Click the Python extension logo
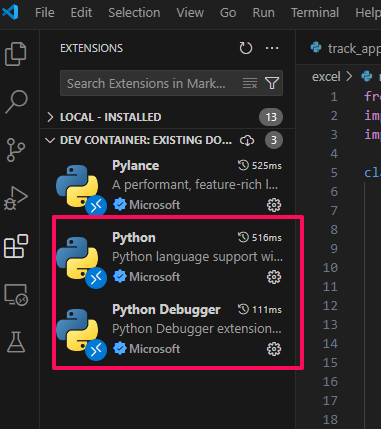381x429 pixels. tap(77, 258)
